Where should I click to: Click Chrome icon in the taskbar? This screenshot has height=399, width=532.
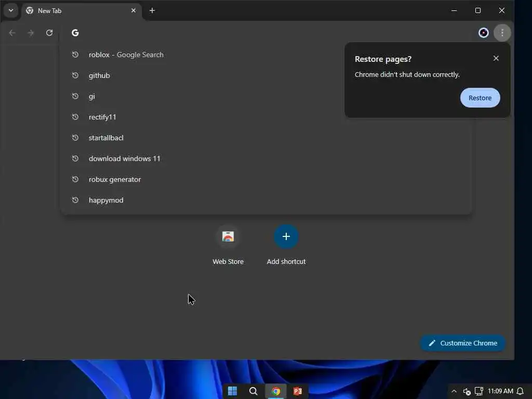tap(276, 391)
